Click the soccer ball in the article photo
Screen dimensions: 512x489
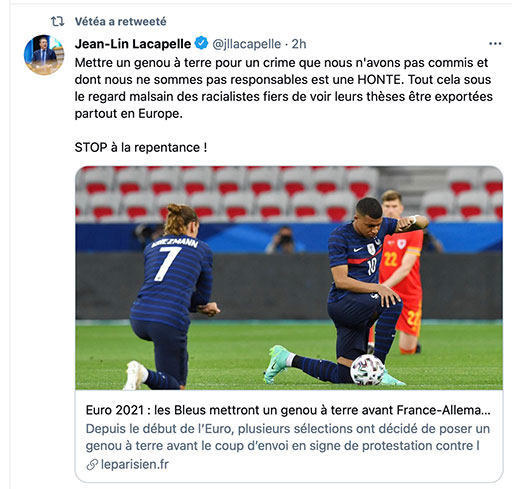tap(367, 370)
